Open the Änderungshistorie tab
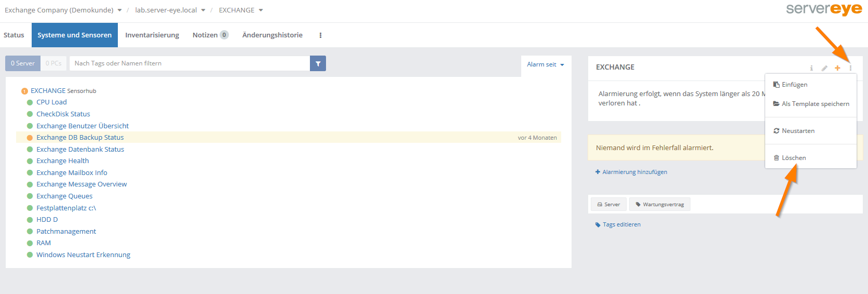Screen dimensions: 868x294 [x=273, y=35]
